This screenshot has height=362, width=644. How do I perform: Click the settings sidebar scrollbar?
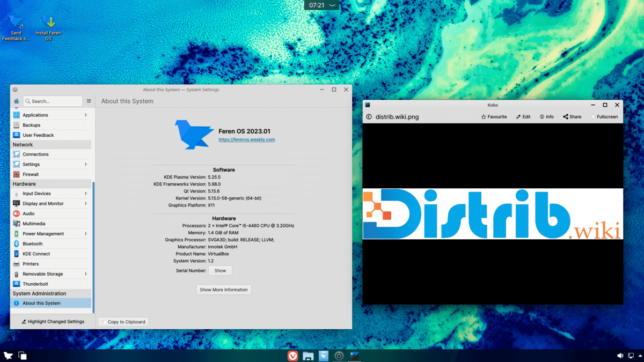93,247
